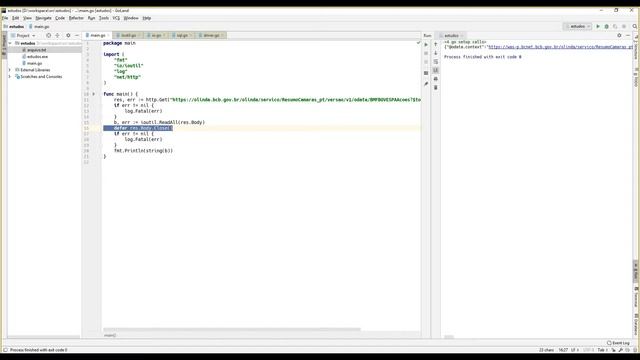Click the fmt.Println(string(b)) code line
The height and width of the screenshot is (360, 640).
tap(143, 151)
